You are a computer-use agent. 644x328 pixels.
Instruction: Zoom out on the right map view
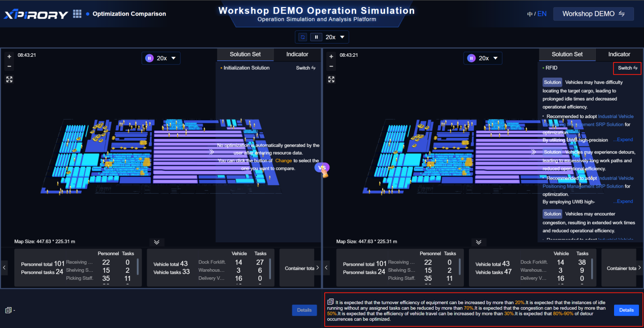(331, 66)
